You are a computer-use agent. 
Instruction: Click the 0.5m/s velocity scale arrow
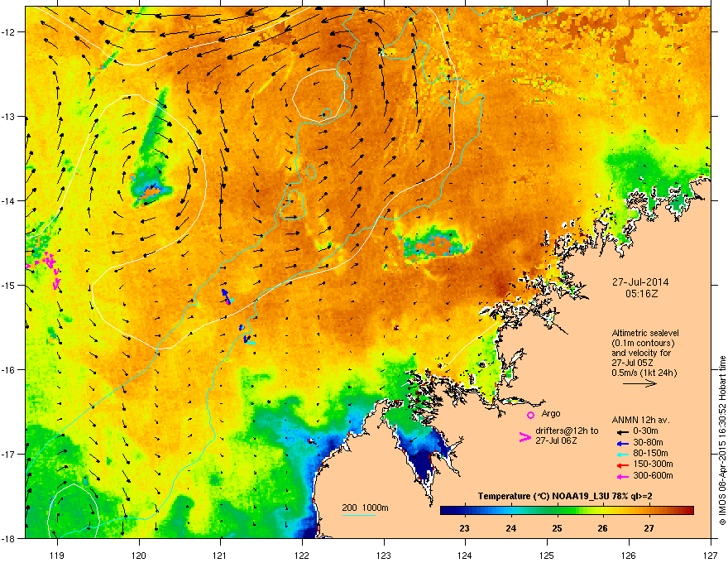click(639, 383)
